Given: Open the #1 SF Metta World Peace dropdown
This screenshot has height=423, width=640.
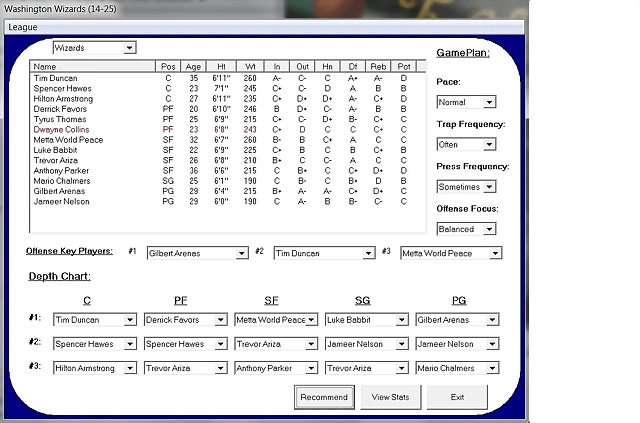Looking at the screenshot, I should (276, 320).
